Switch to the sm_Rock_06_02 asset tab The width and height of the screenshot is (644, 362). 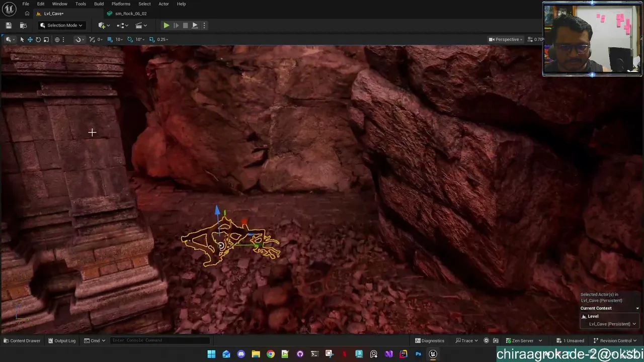coord(131,14)
